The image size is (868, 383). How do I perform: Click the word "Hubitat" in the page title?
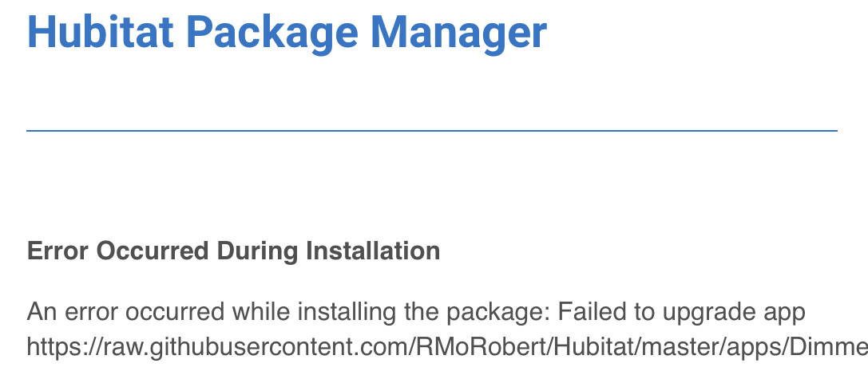100,32
